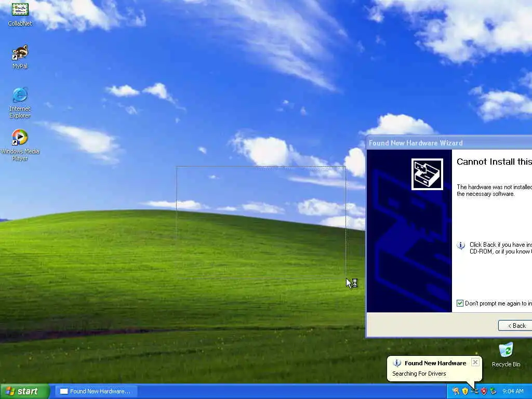The width and height of the screenshot is (532, 399).
Task: Click the Windows activation keys tray icon
Action: coord(456,391)
